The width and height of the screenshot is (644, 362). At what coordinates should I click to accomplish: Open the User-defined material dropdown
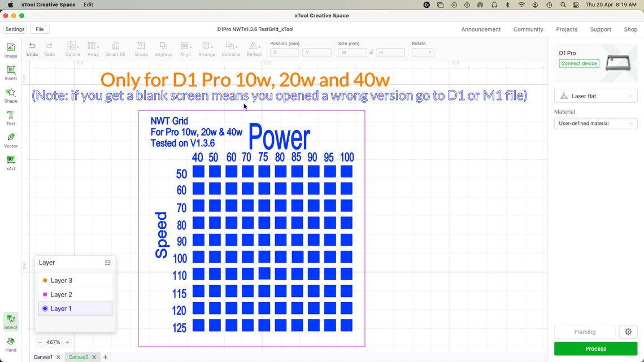click(x=595, y=123)
